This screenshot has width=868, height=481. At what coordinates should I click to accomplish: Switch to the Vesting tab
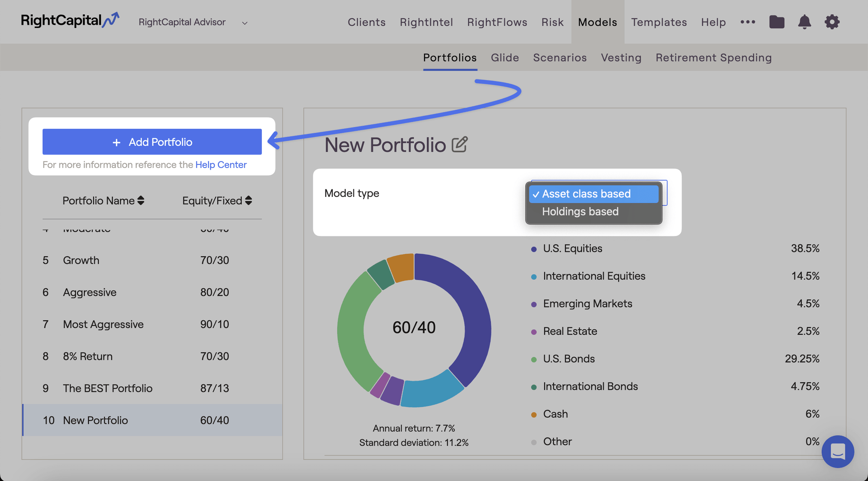click(x=621, y=58)
